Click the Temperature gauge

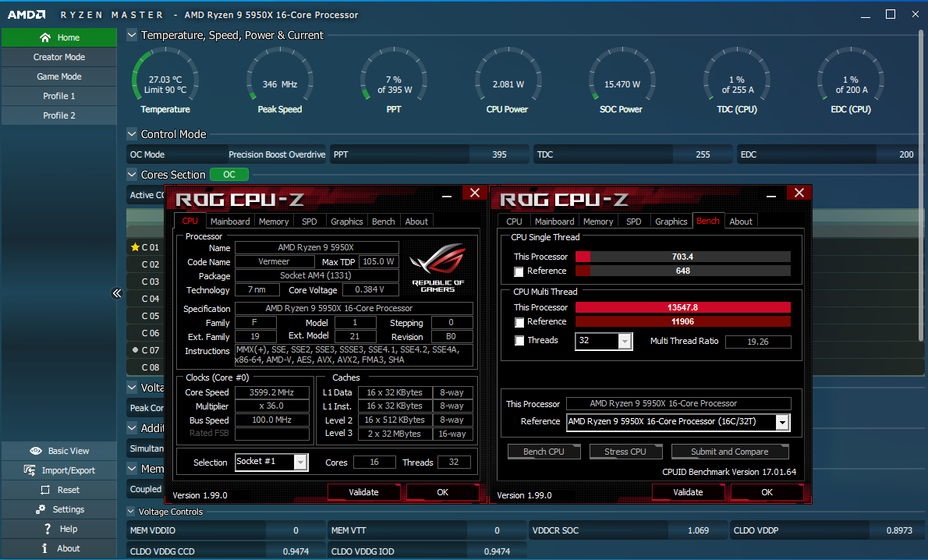(165, 80)
